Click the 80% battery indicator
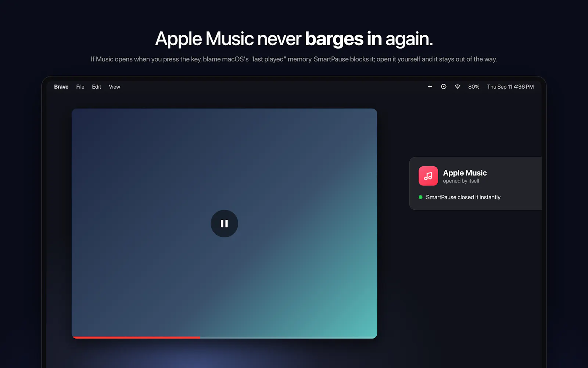The width and height of the screenshot is (588, 368). click(474, 87)
